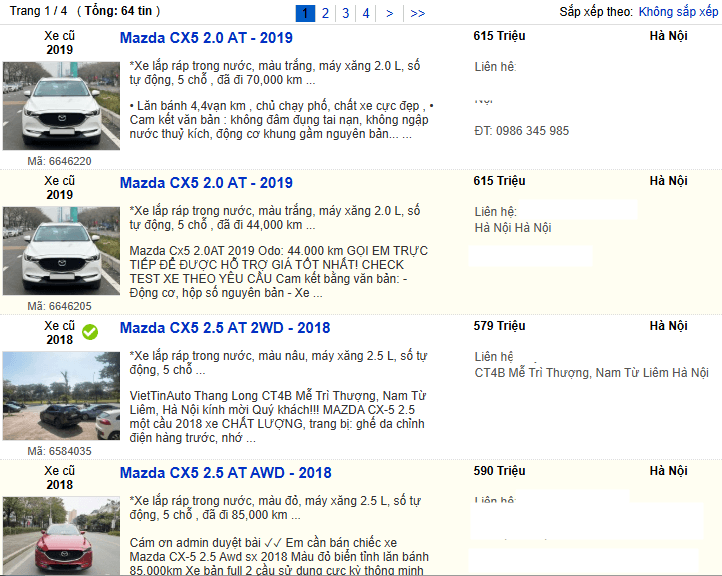View brown Mazda photo for listing 6584035
722x576 pixels.
[61, 396]
